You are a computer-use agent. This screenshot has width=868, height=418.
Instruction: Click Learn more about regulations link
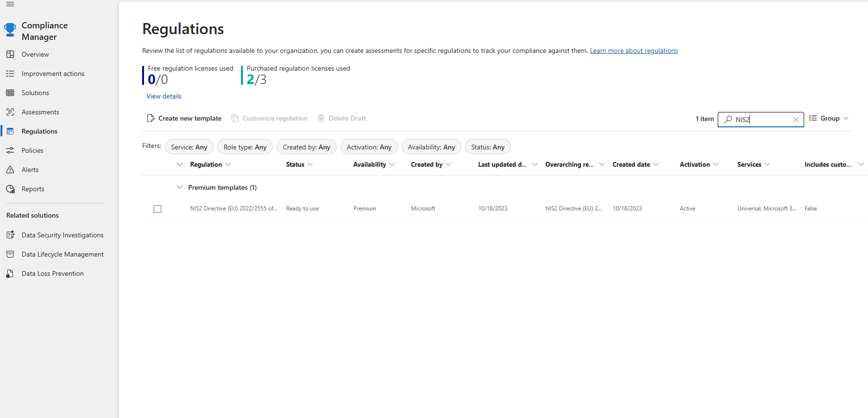click(x=634, y=50)
